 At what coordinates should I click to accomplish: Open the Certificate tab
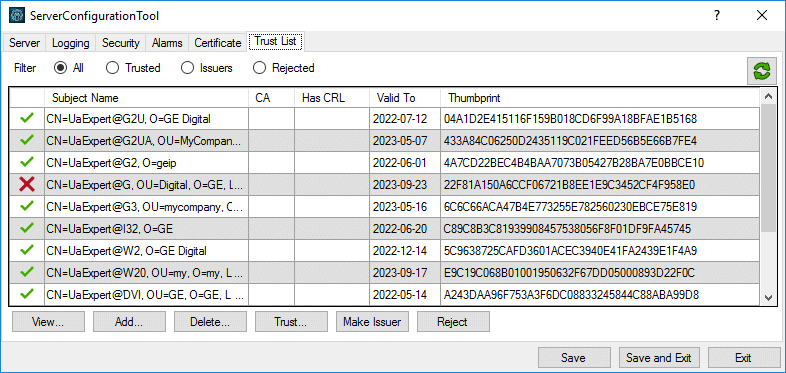coord(218,43)
